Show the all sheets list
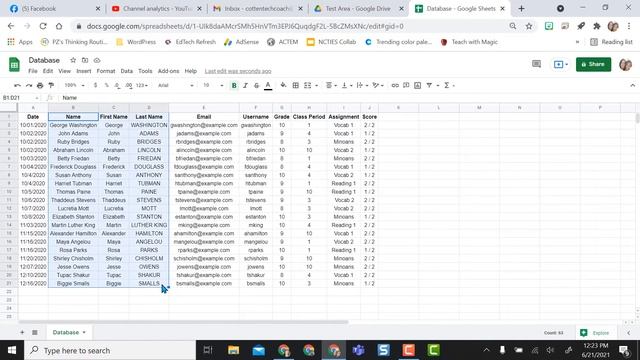This screenshot has width=640, height=360. 35,332
